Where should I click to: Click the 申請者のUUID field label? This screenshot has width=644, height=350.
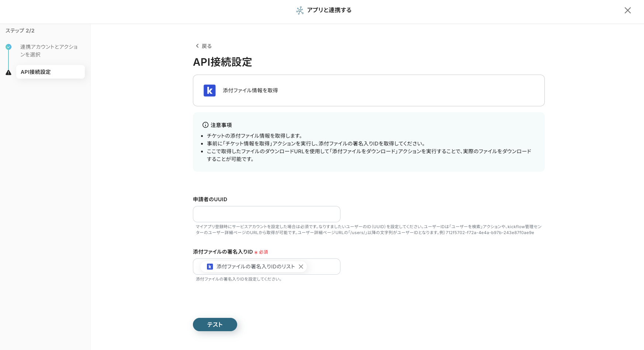210,199
